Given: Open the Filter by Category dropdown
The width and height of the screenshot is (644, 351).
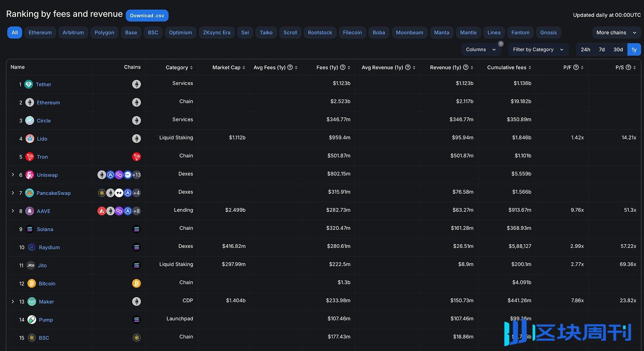Looking at the screenshot, I should (538, 50).
